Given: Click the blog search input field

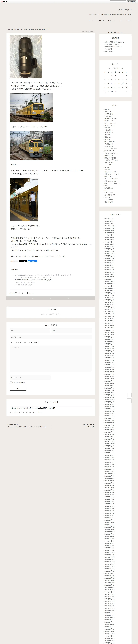Looking at the screenshot, I should point(118,2).
